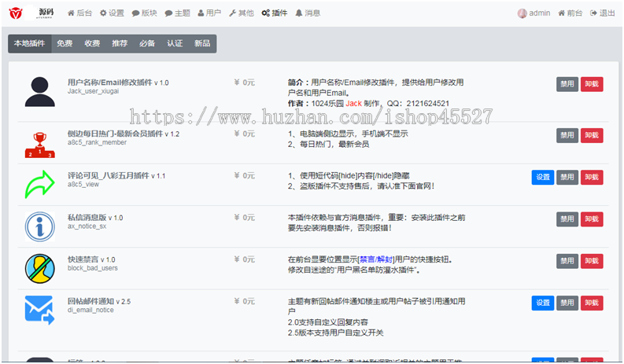Click the a8c5_view identifier text
624x364 pixels.
[x=83, y=184]
